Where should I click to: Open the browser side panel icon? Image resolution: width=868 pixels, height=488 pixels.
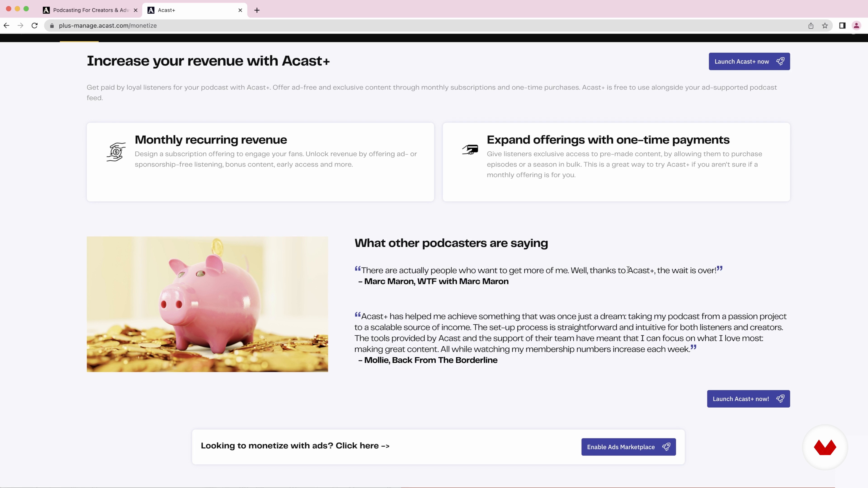tap(842, 26)
